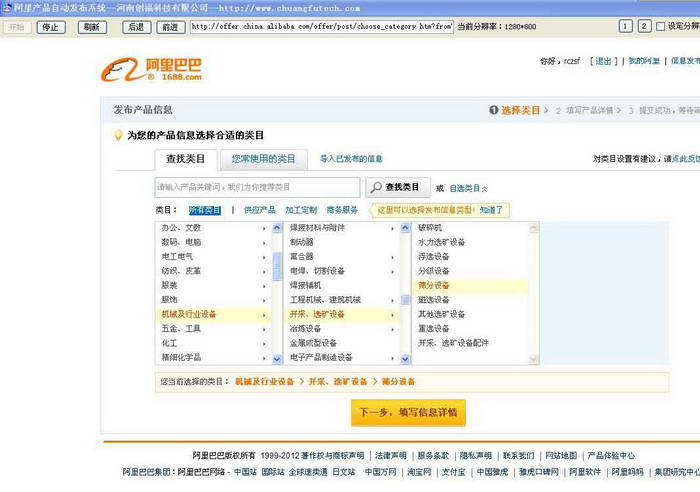Click the URL address field
The image size is (700, 492).
coord(322,27)
